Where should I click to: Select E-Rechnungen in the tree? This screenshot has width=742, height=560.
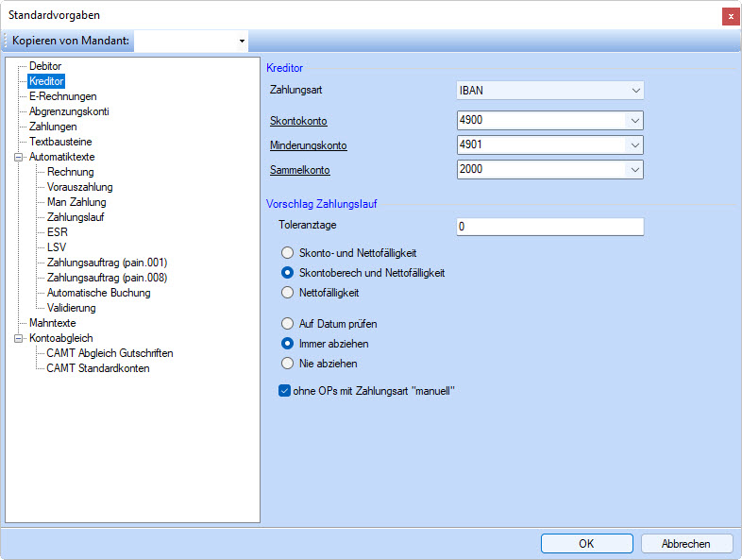(62, 96)
